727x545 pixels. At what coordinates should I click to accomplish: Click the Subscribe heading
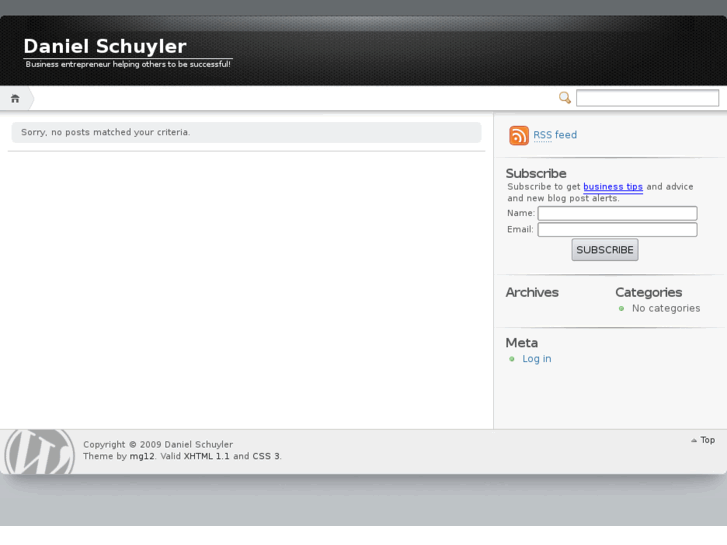(536, 173)
